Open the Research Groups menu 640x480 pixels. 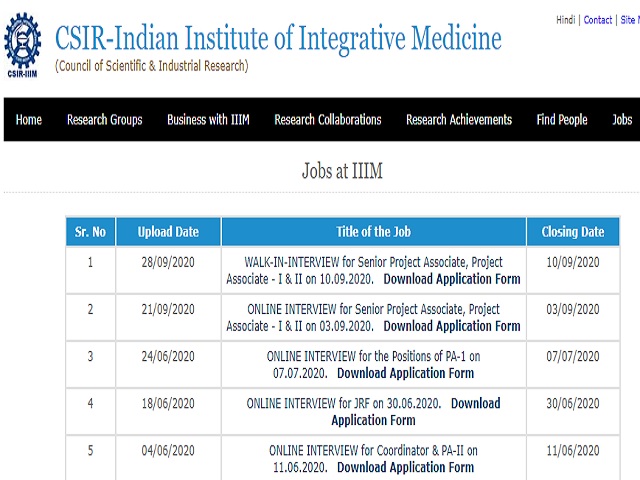pyautogui.click(x=104, y=120)
